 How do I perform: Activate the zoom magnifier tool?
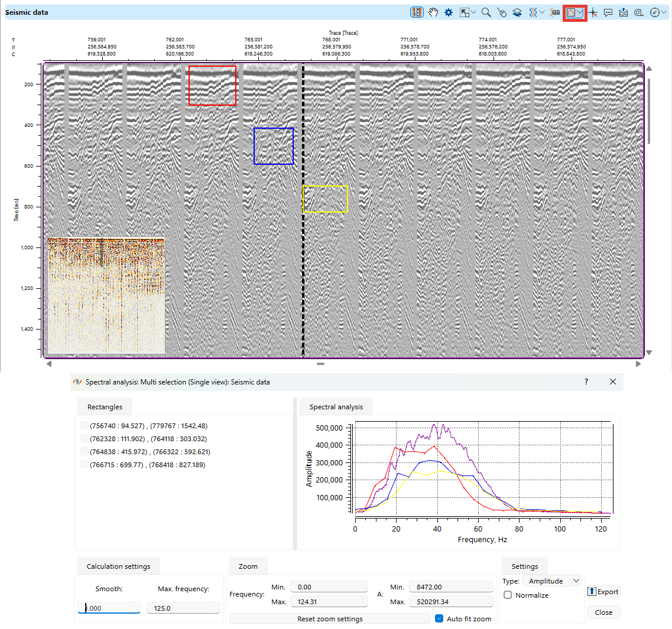(x=486, y=12)
